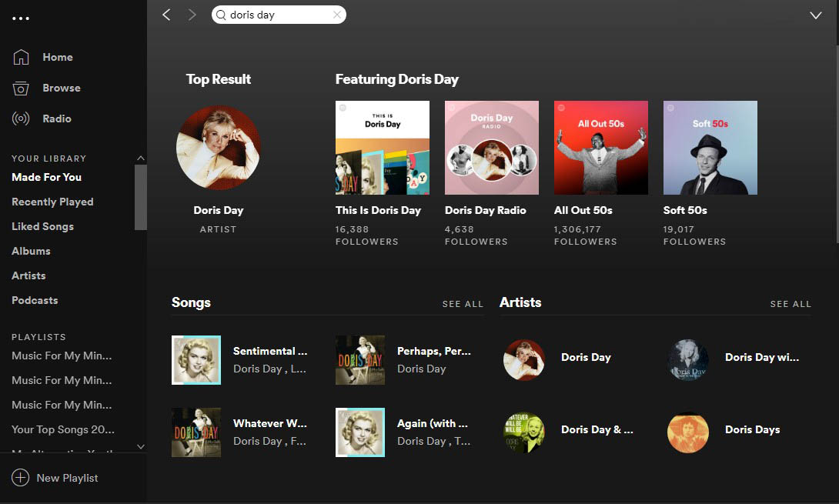Viewport: 839px width, 504px height.
Task: Open first Music For My Min... playlist
Action: [x=62, y=355]
